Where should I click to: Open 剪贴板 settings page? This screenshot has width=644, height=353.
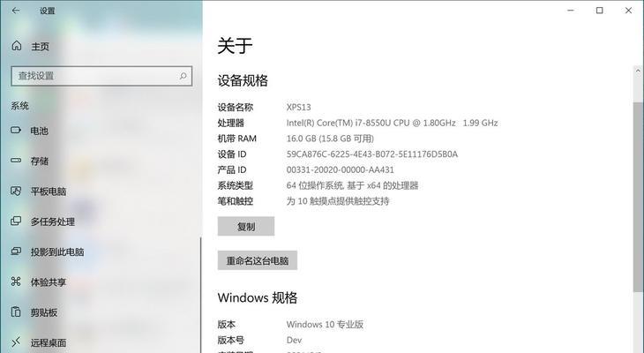coord(44,312)
